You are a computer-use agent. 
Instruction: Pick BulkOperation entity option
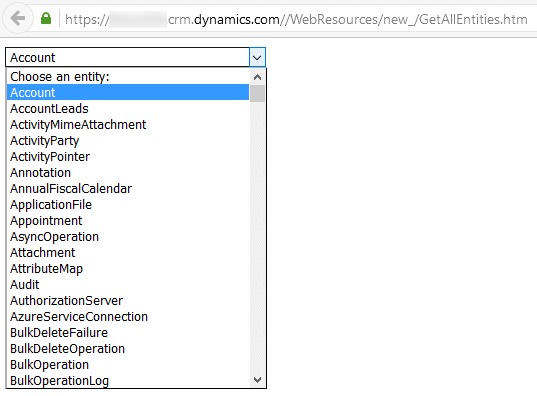128,365
